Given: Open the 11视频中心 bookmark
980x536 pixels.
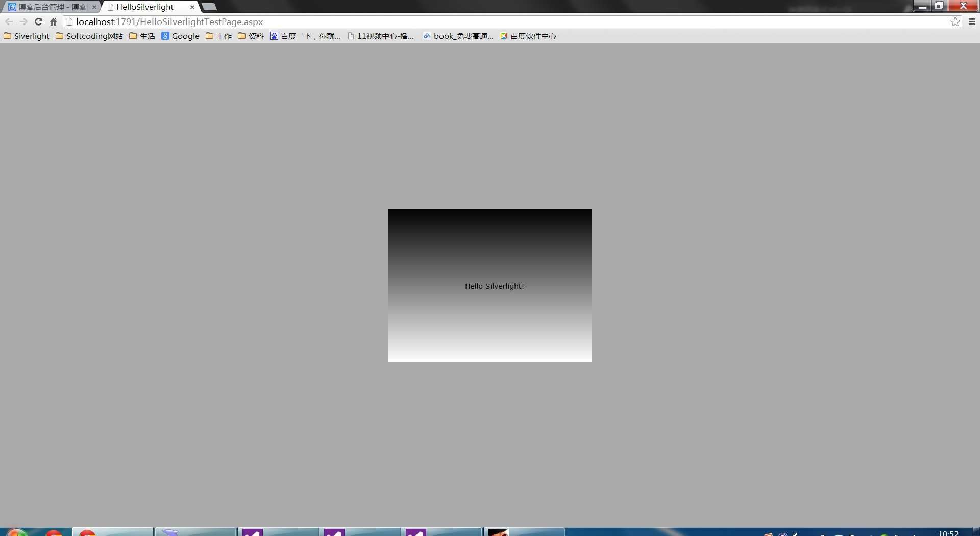Looking at the screenshot, I should tap(381, 36).
